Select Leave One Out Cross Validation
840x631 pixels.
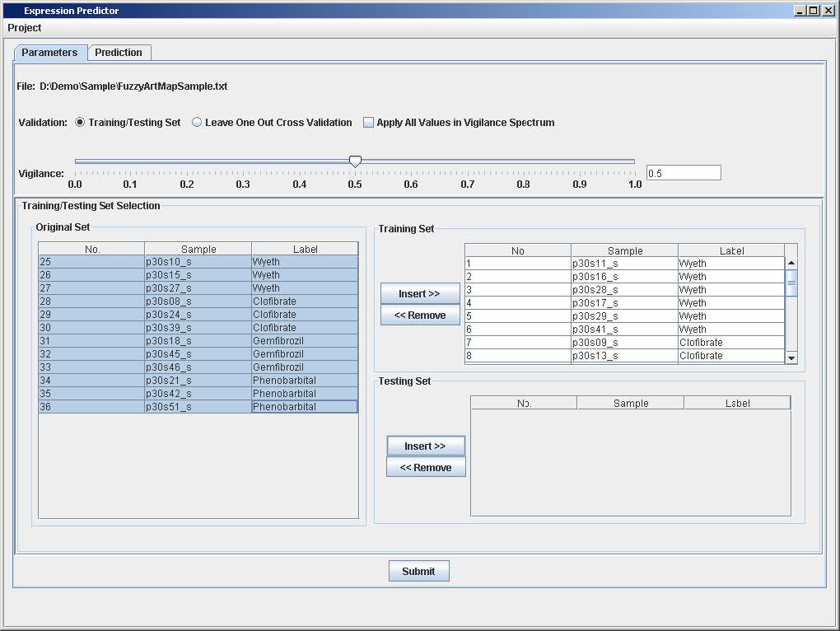coord(272,123)
